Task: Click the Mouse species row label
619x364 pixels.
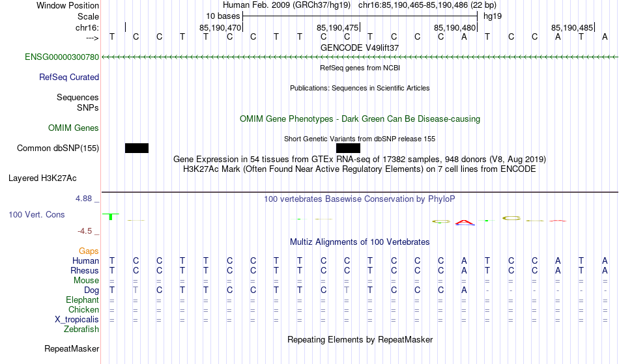Action: pyautogui.click(x=87, y=281)
